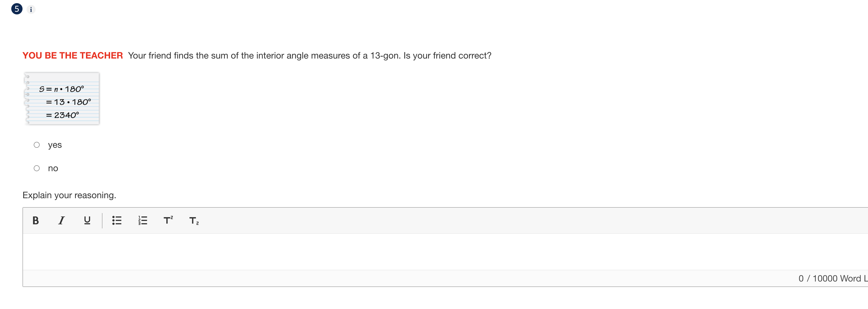
Task: Apply italic formatting in the editor
Action: (x=61, y=221)
